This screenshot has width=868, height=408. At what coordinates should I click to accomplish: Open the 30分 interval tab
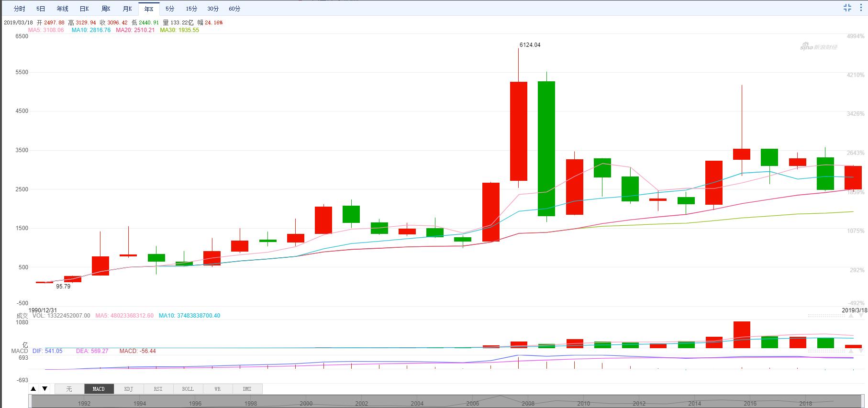click(x=213, y=9)
